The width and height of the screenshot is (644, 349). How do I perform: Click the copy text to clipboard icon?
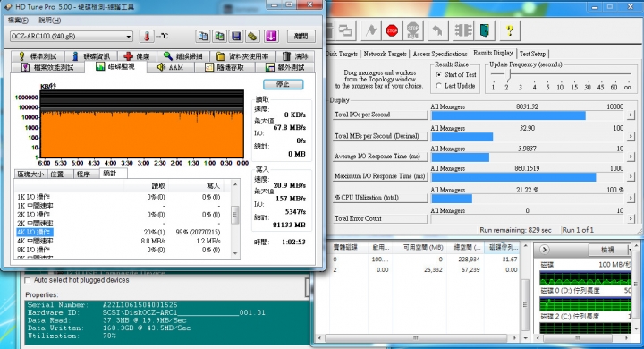coord(203,36)
